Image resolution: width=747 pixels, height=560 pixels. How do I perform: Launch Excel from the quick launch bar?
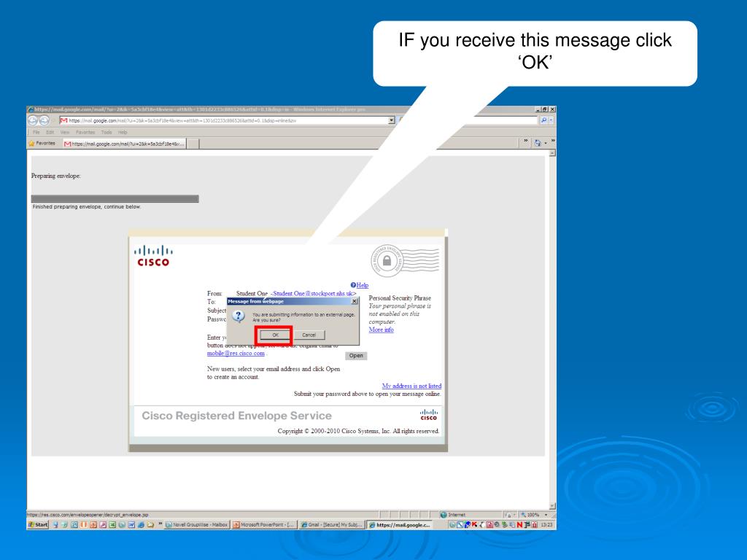(x=112, y=525)
